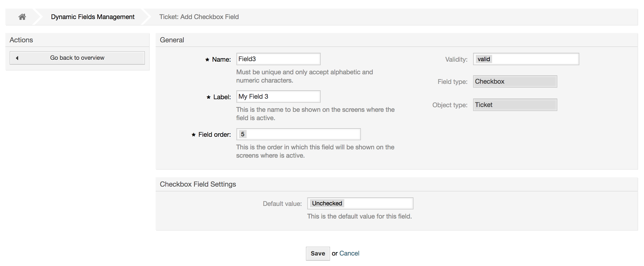Screen dimensions: 644x266
Task: Select Go back to overview
Action: pos(77,58)
